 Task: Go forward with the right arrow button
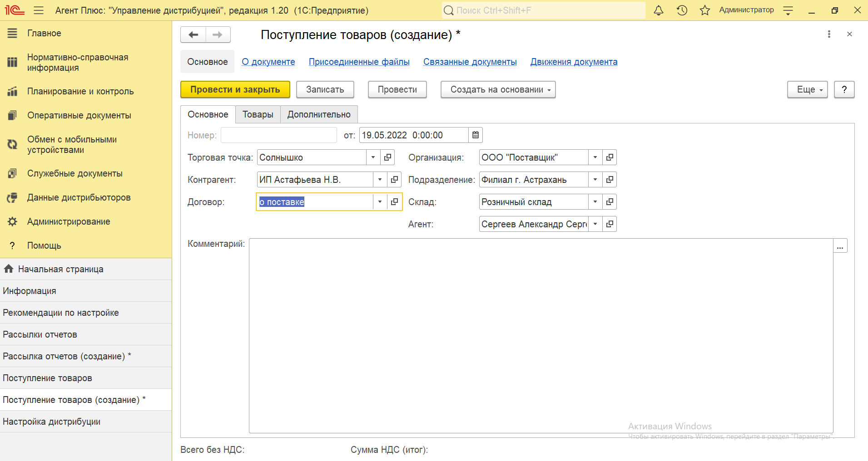218,34
